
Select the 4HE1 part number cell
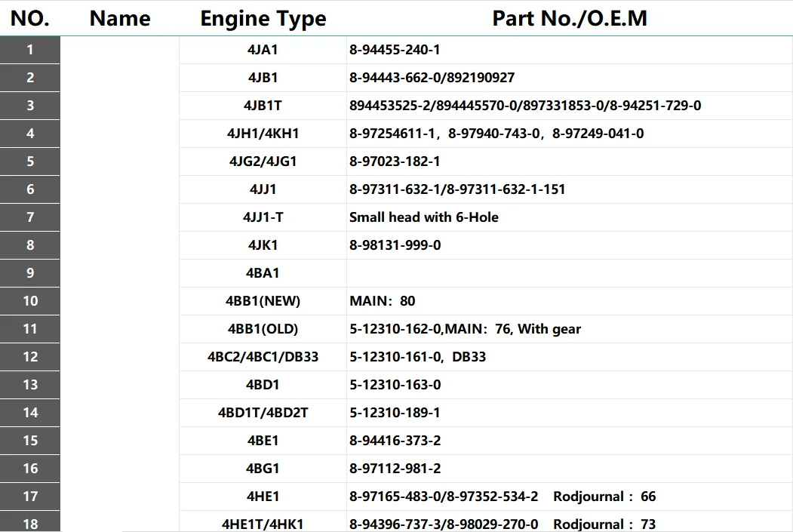tap(502, 497)
